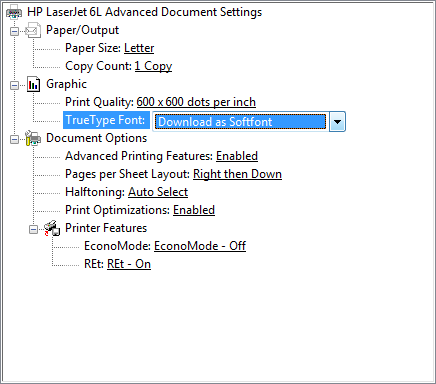Click the Paper/Output envelope icon
This screenshot has width=436, height=384.
coord(33,30)
